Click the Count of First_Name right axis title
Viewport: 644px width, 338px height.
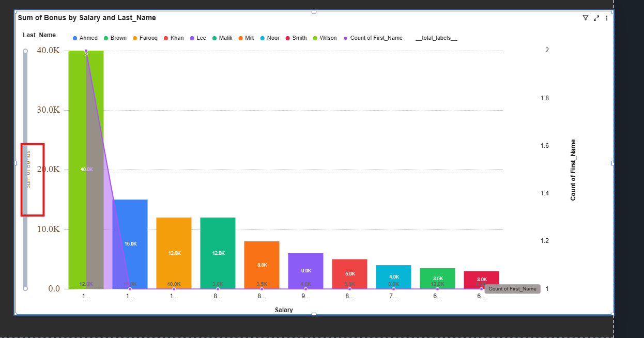(x=573, y=170)
